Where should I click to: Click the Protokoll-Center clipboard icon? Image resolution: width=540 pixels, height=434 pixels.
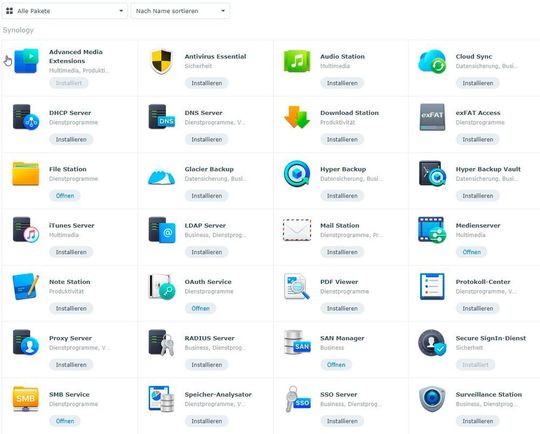[x=432, y=286]
